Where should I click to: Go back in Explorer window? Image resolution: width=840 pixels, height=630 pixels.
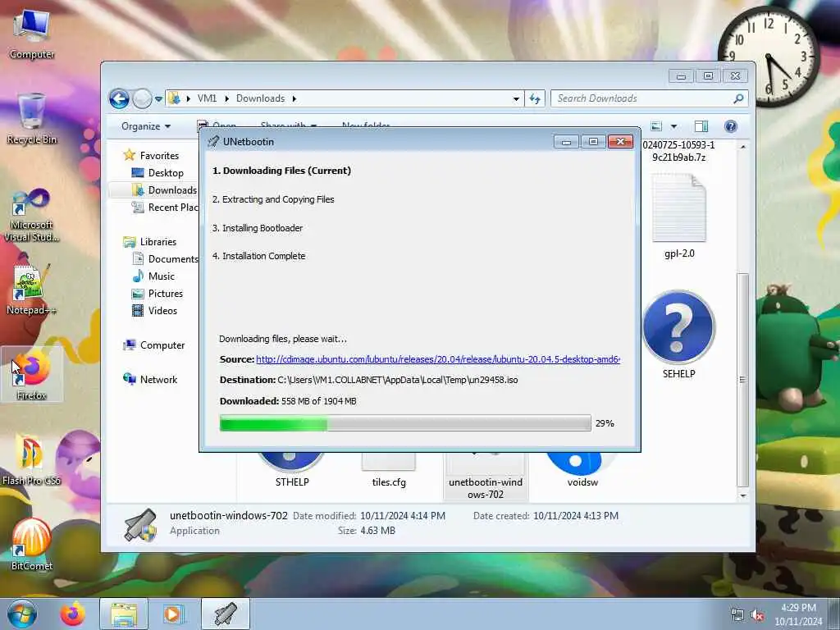tap(119, 98)
